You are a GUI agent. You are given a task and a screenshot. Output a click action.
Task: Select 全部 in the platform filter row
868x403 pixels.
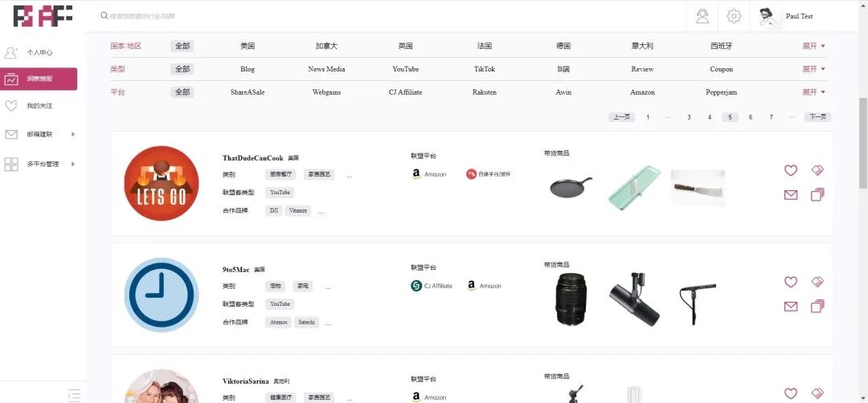click(182, 92)
